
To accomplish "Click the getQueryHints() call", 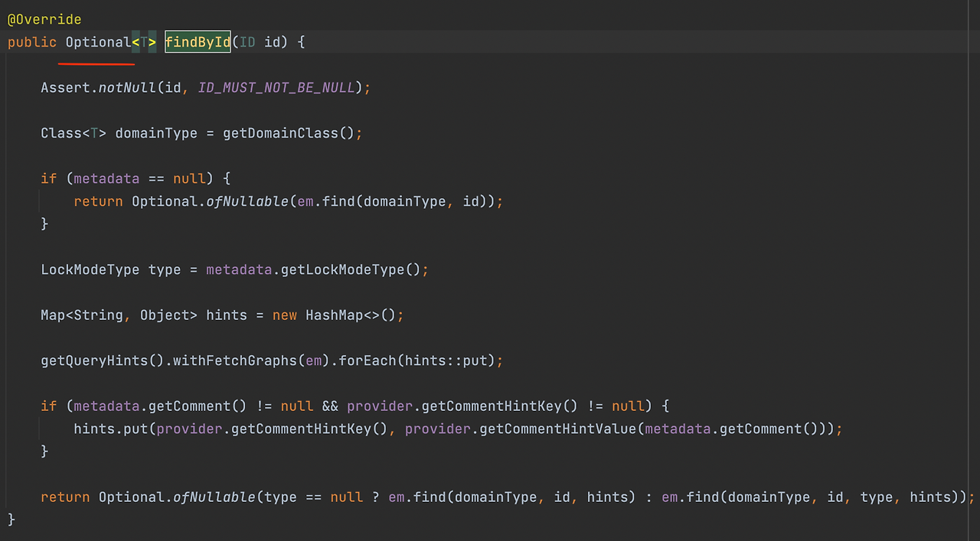I will tap(103, 360).
